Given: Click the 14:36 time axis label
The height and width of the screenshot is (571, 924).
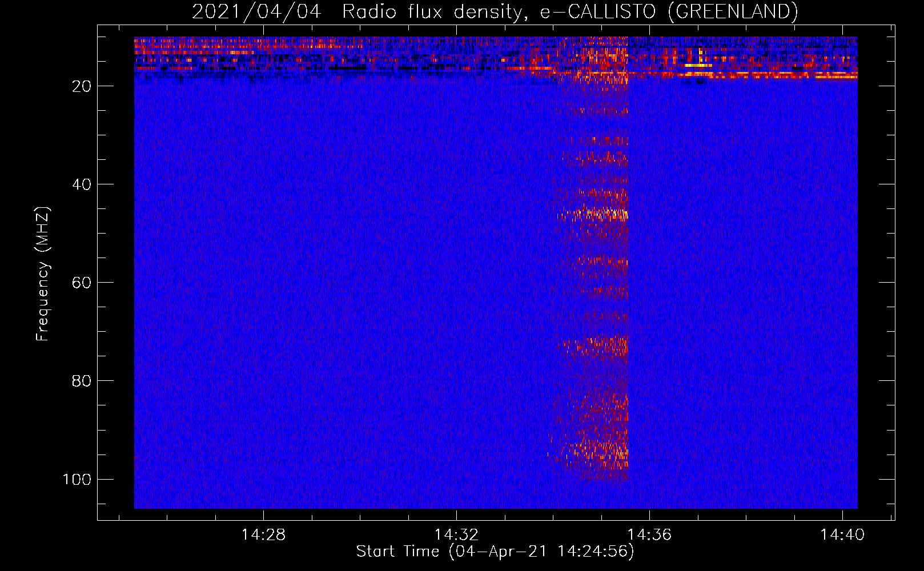Looking at the screenshot, I should [649, 535].
